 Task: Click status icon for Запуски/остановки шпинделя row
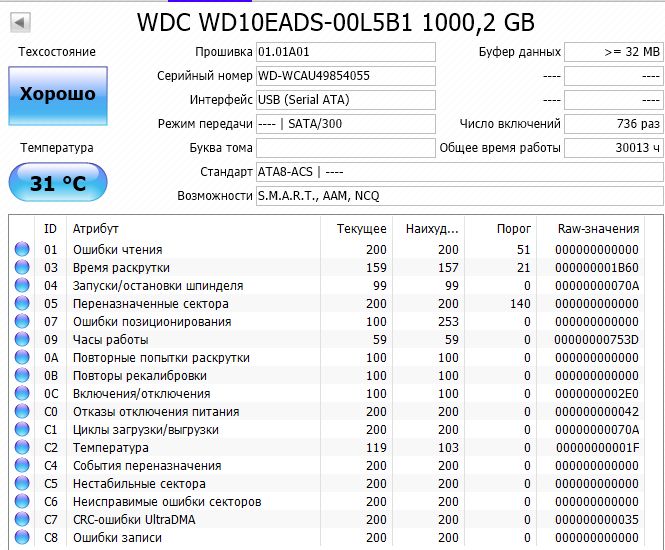22,285
